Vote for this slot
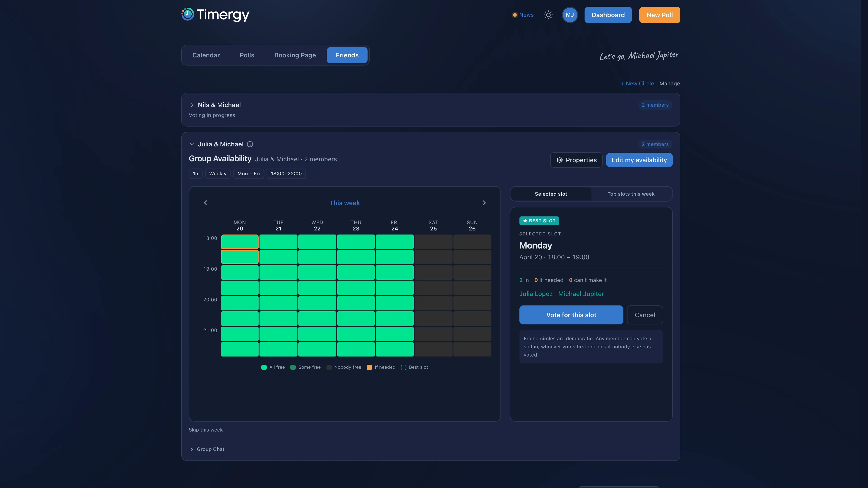 571,315
